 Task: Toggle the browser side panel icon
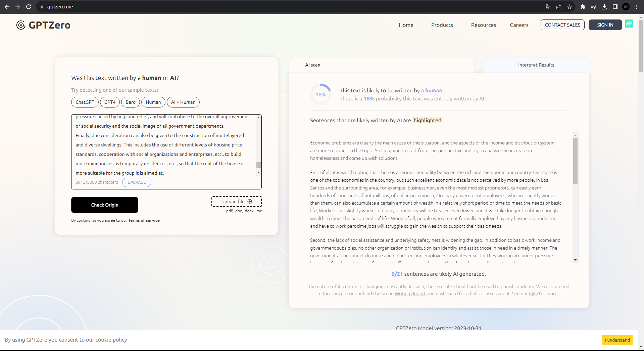(x=615, y=7)
